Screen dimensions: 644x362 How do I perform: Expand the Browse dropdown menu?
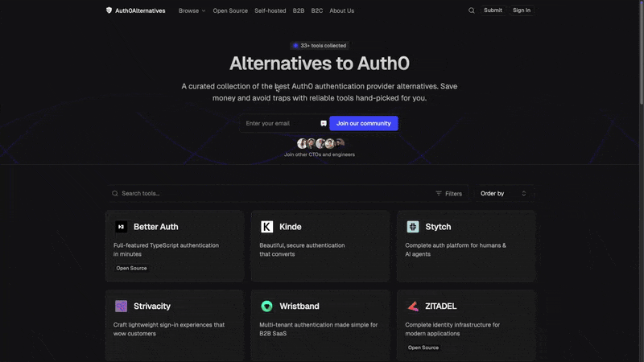(192, 10)
